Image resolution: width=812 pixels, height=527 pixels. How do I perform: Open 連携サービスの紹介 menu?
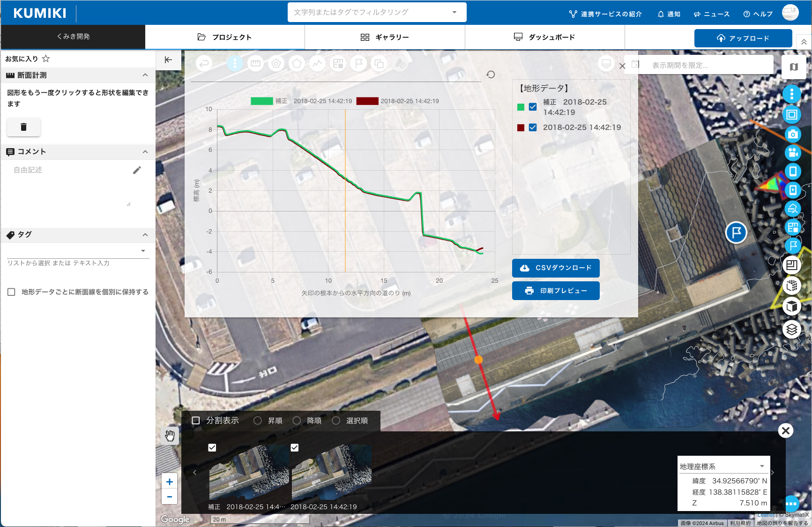tap(605, 14)
